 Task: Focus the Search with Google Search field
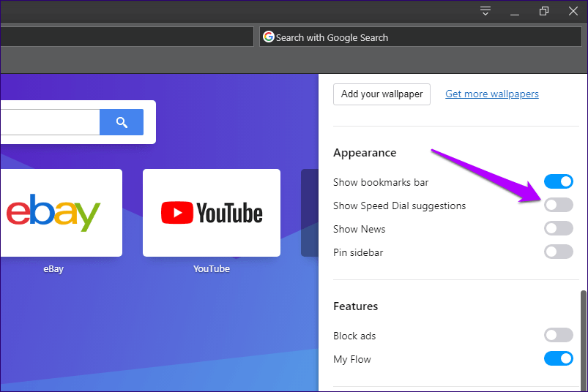click(x=420, y=37)
